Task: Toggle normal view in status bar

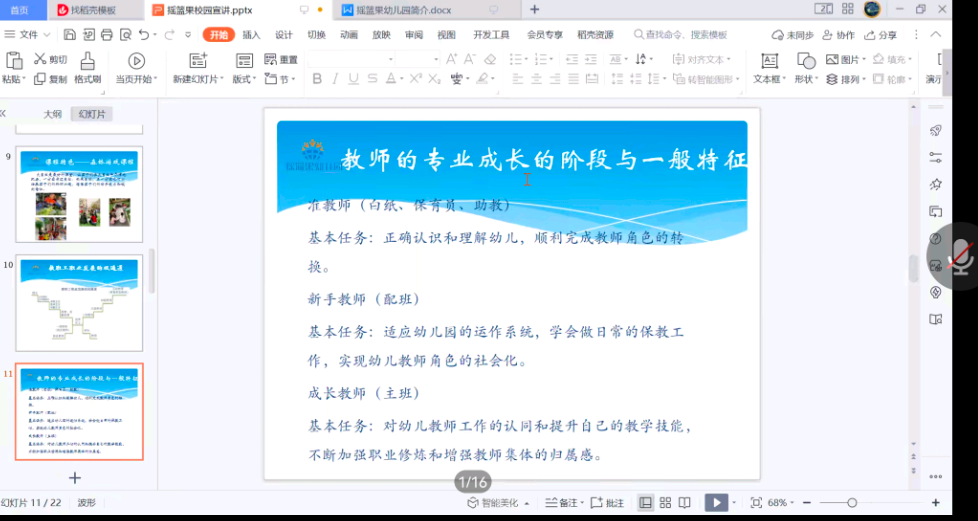Action: click(x=646, y=502)
